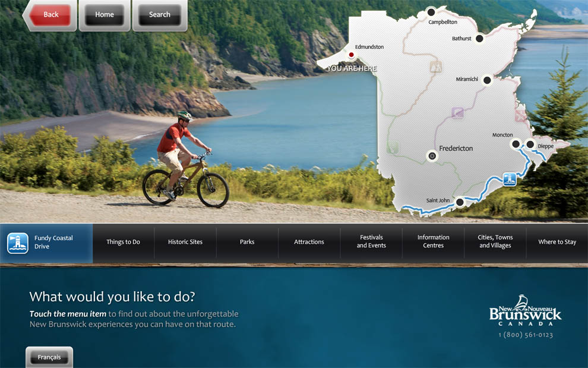Select the Saint John city dot
The width and height of the screenshot is (588, 368).
(x=460, y=202)
